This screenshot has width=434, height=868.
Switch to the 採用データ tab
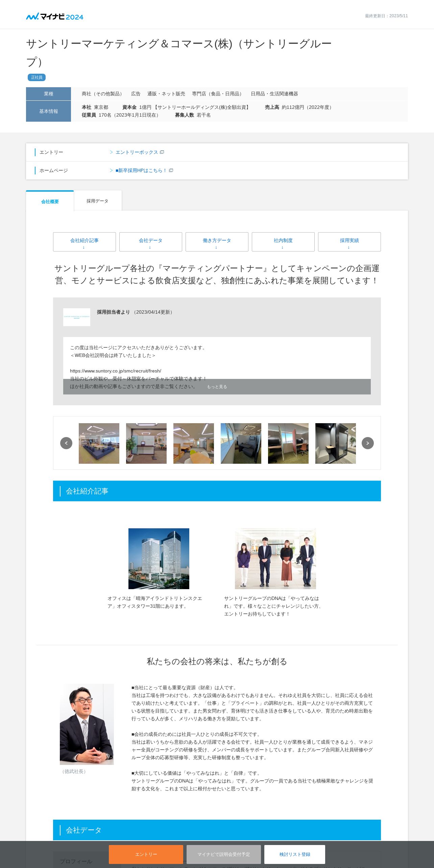[x=98, y=201]
